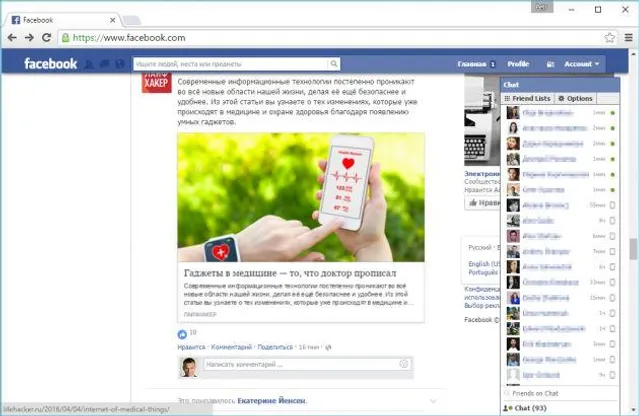
Task: Click the Facebook logo in the blue bar
Action: (51, 64)
